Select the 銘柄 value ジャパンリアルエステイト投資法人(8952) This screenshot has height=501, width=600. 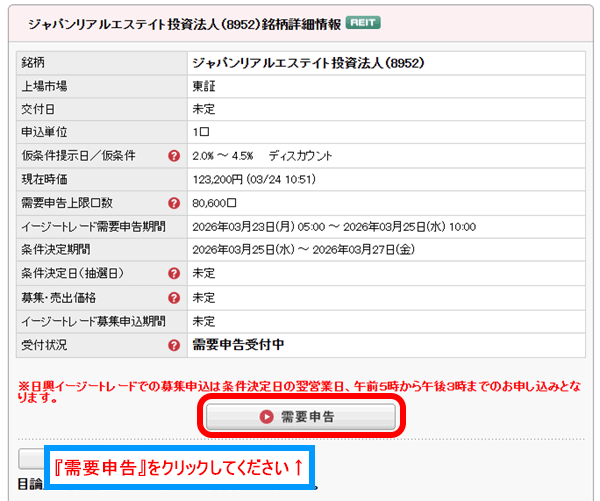[x=308, y=63]
